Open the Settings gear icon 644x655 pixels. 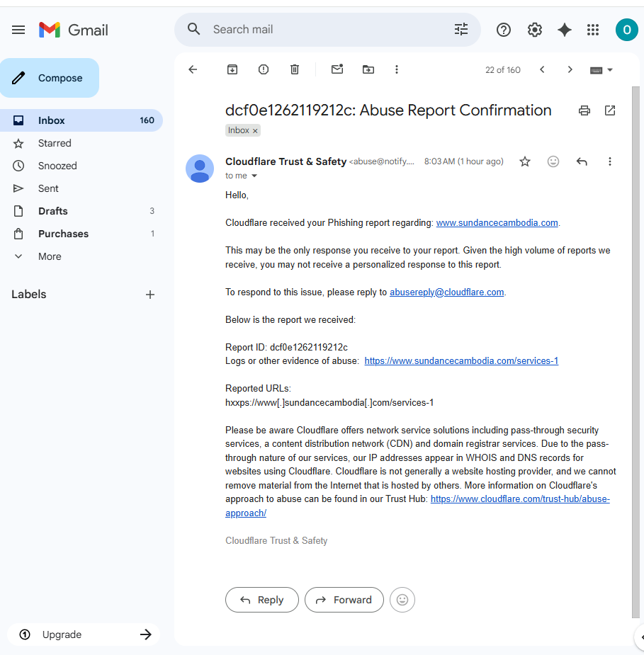click(x=534, y=30)
